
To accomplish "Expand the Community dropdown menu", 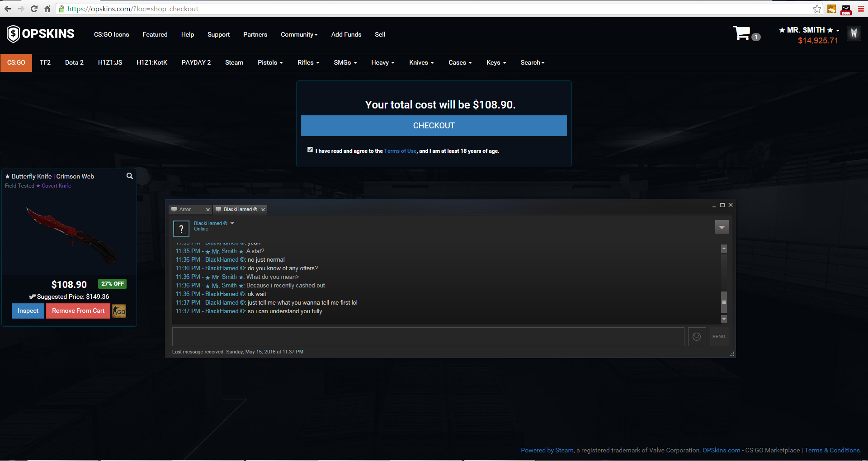I will point(299,34).
